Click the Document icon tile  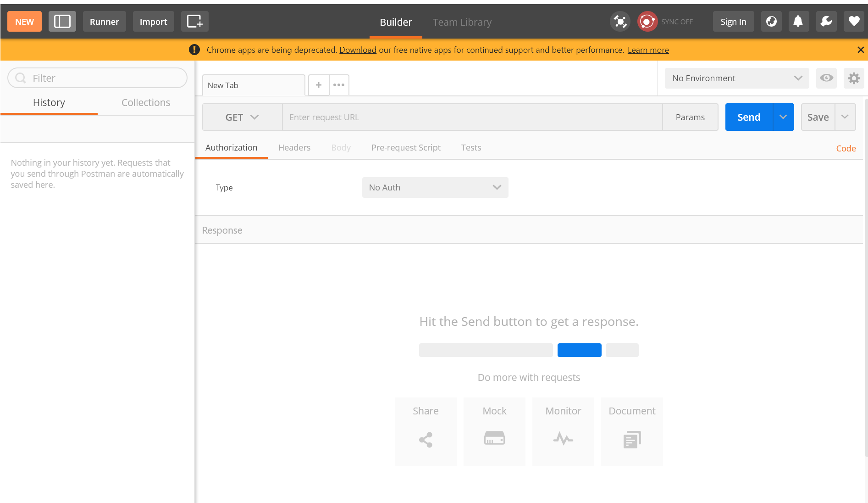632,432
